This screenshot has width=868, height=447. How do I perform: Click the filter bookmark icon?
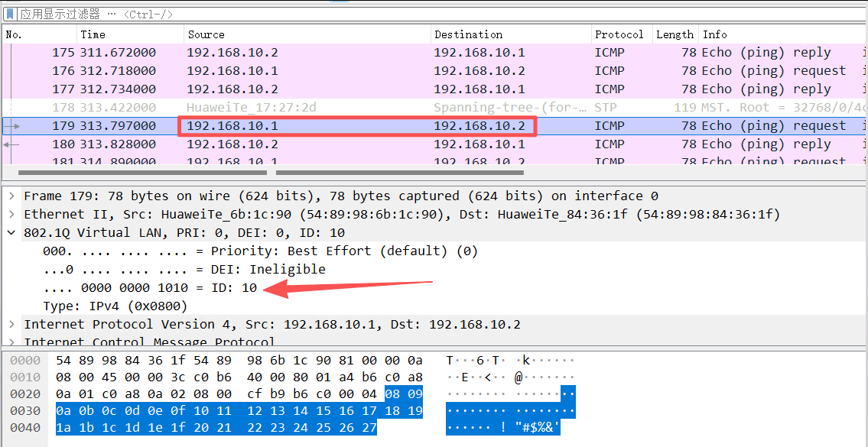[x=9, y=13]
